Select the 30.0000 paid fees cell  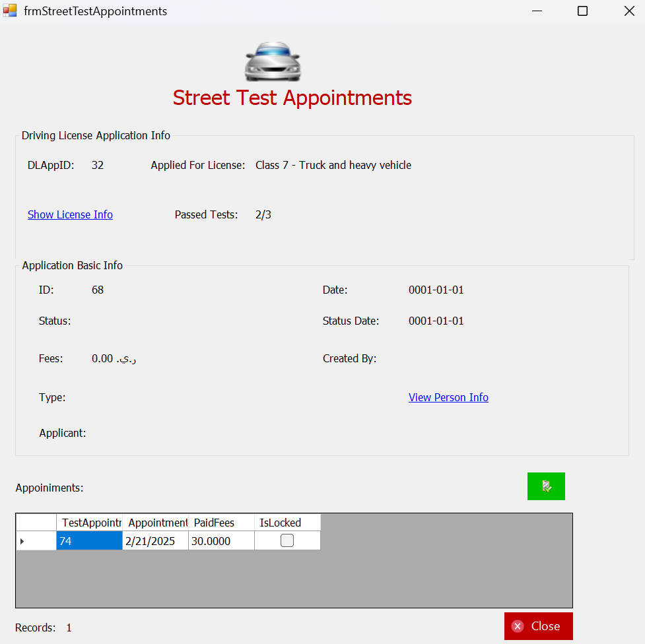pos(221,541)
